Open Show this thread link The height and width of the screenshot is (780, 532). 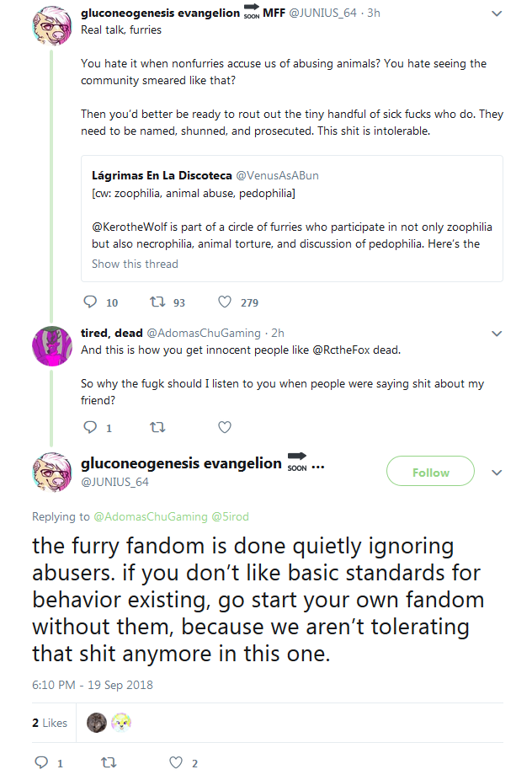point(135,264)
